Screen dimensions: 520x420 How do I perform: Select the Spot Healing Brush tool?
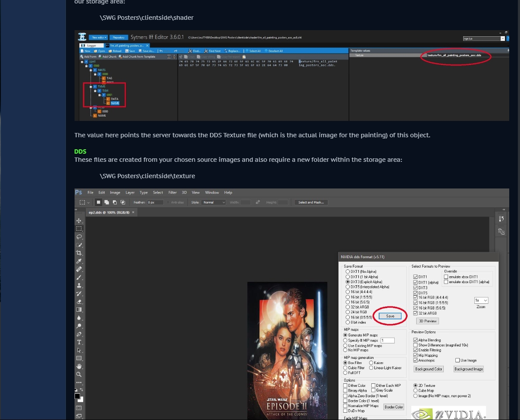click(x=79, y=269)
